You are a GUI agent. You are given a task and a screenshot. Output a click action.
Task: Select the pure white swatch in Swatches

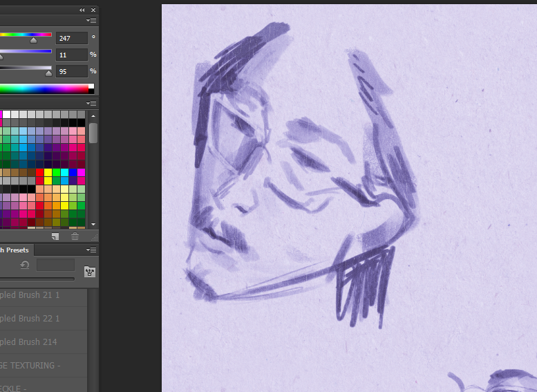[6, 115]
